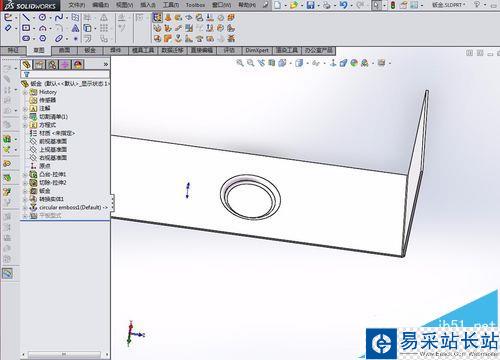This screenshot has width=500, height=360.
Task: Select the sketch Text (A) tool
Action: coord(75,28)
